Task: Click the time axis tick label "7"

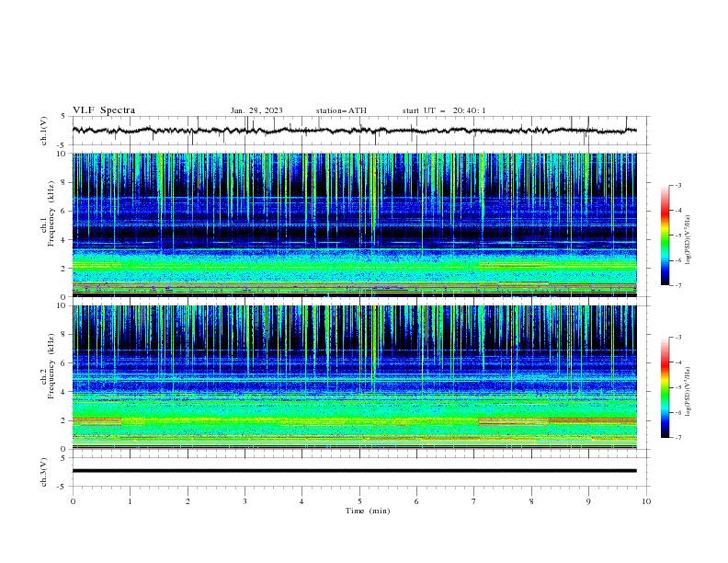Action: (474, 501)
